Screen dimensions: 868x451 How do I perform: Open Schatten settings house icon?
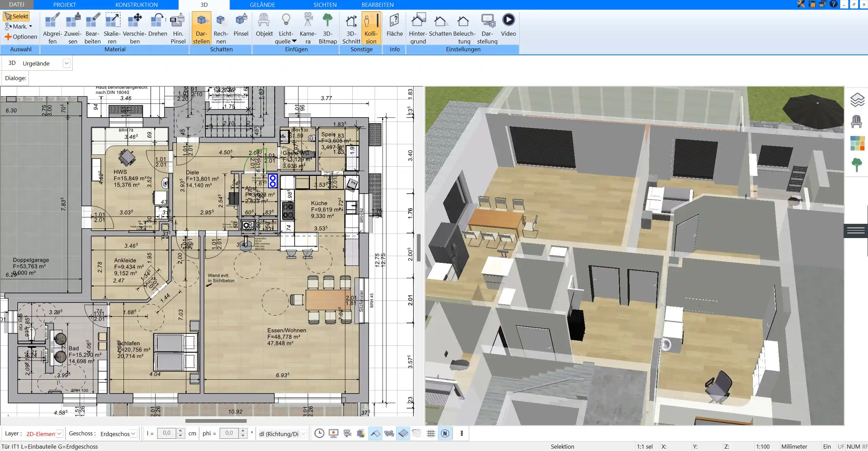(440, 24)
